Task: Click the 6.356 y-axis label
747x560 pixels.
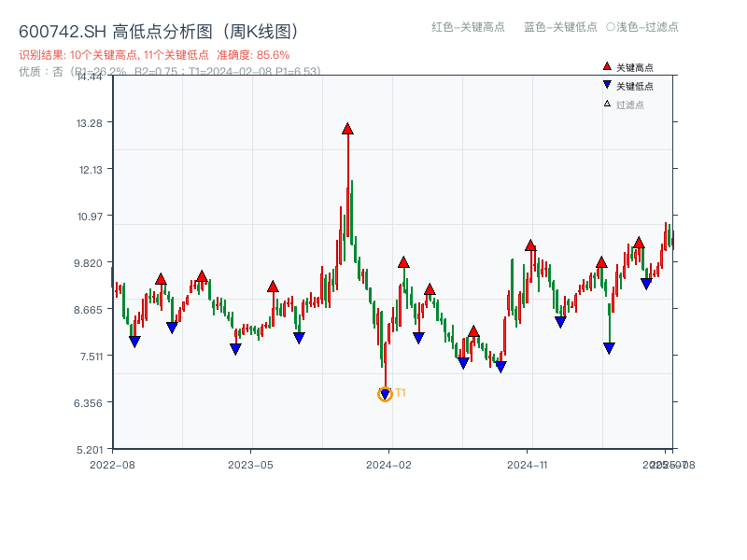Action: tap(88, 403)
